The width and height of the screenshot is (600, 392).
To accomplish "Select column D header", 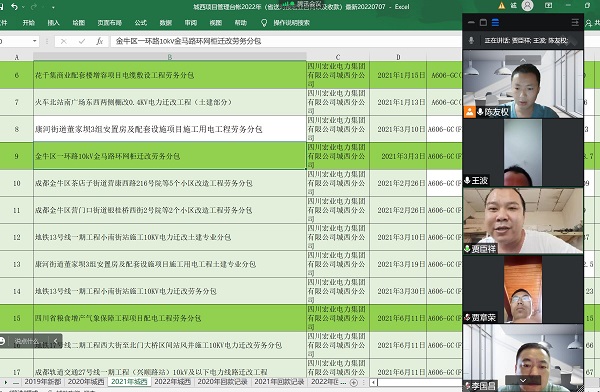I will (x=398, y=57).
